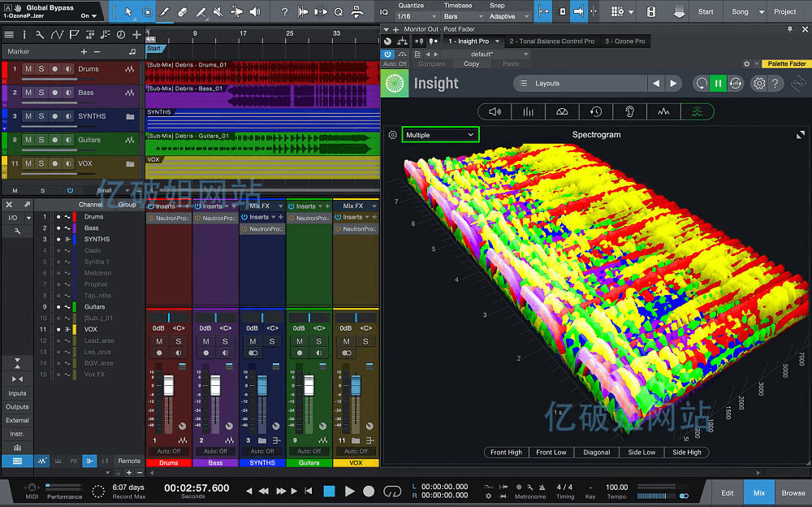Click the Remote button in mixer
The height and width of the screenshot is (507, 812).
pos(129,461)
